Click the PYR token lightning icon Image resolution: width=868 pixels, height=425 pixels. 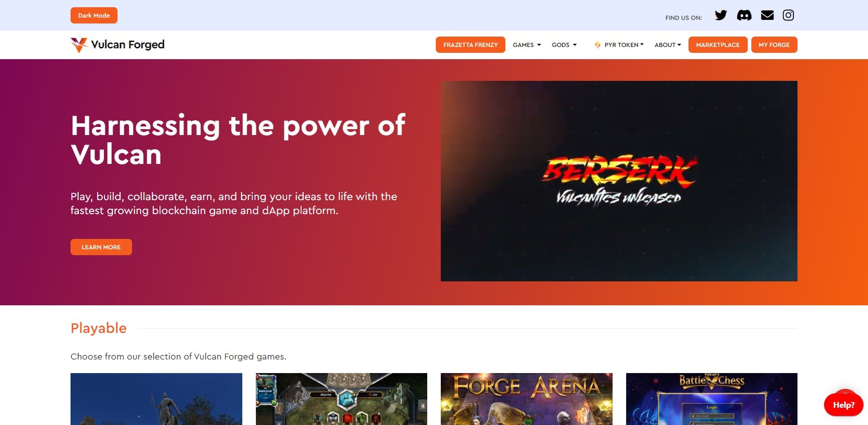tap(597, 45)
